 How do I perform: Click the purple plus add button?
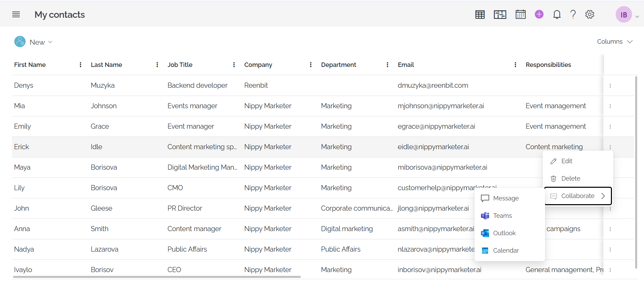pos(539,14)
